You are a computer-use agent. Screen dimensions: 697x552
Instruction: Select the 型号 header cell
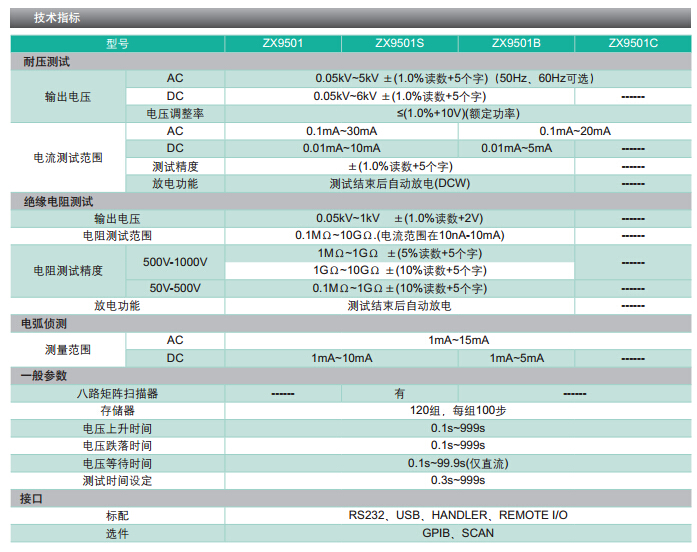117,44
